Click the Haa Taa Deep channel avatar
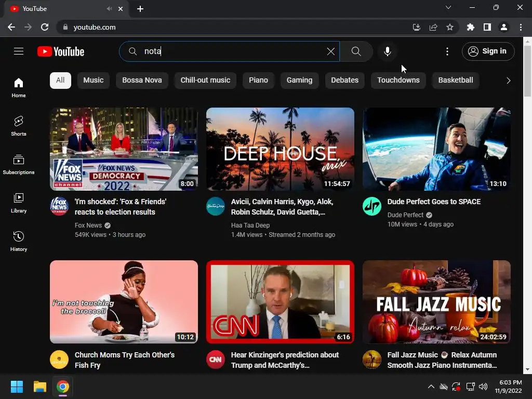The image size is (532, 399). [x=216, y=206]
